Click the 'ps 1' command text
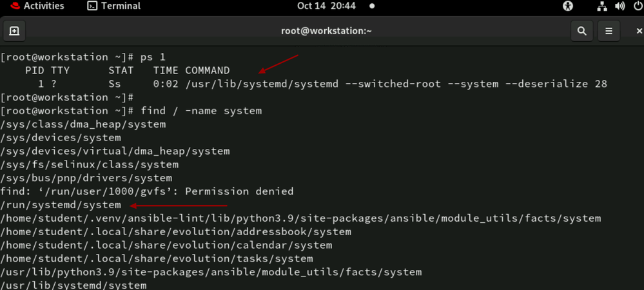 (153, 57)
